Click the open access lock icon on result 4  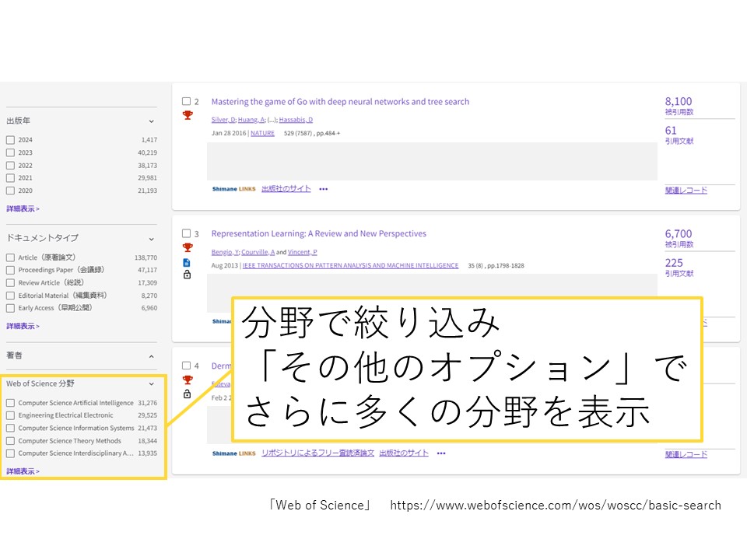tap(188, 394)
